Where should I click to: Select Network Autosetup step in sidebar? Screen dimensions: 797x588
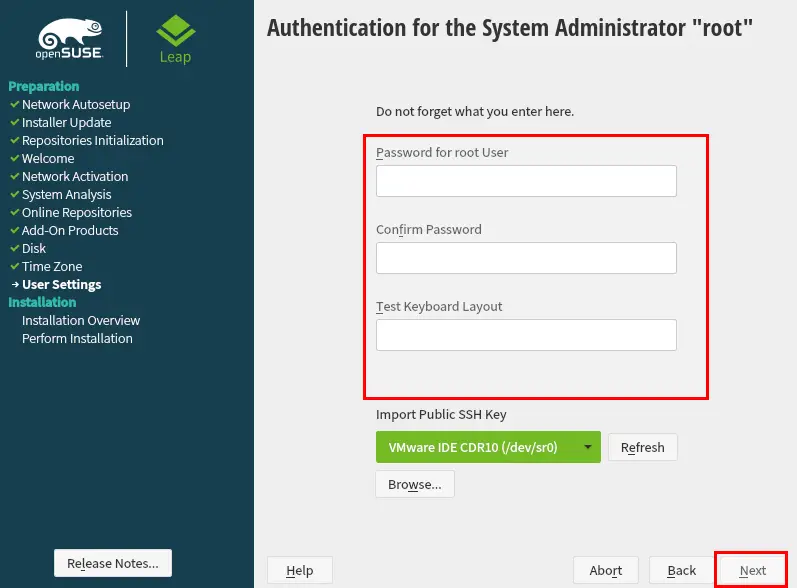coord(76,104)
